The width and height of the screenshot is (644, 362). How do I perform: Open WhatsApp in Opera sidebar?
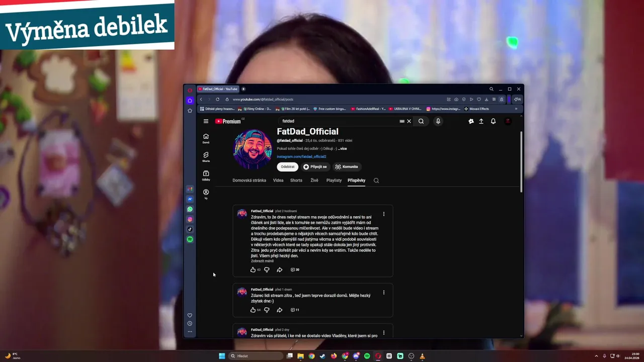click(x=190, y=209)
